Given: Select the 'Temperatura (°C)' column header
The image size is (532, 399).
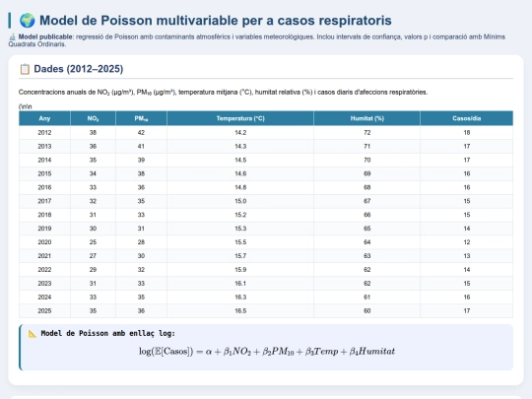Looking at the screenshot, I should (x=240, y=118).
